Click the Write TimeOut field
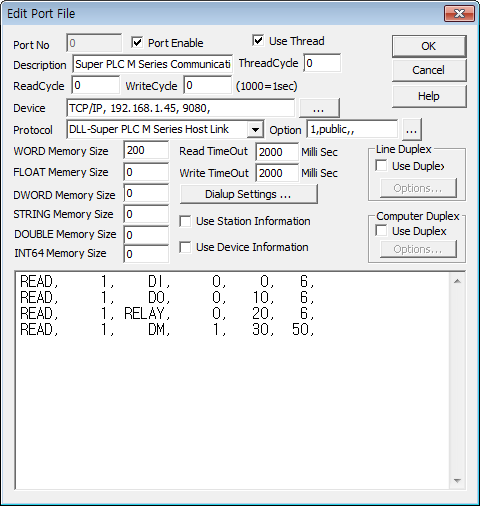 (x=277, y=173)
